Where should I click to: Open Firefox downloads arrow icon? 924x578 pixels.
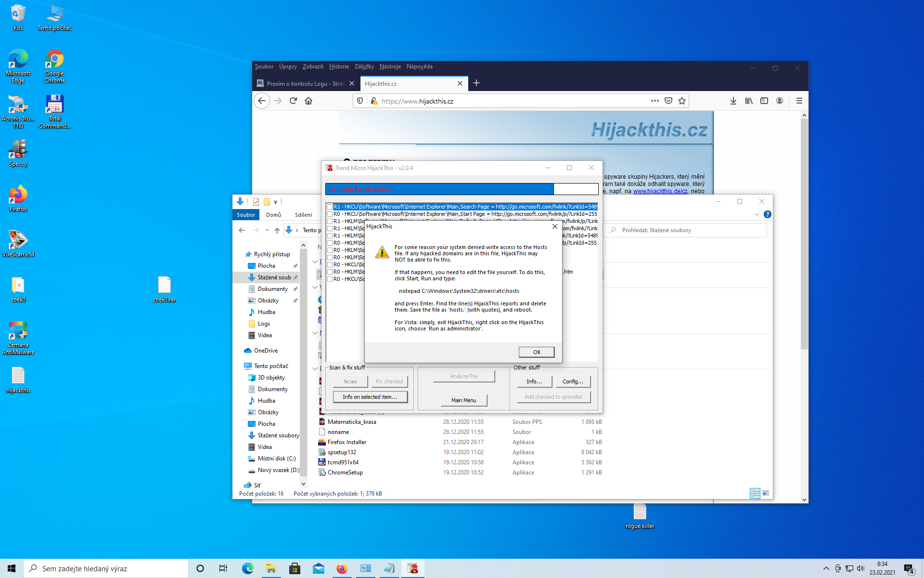pyautogui.click(x=733, y=101)
